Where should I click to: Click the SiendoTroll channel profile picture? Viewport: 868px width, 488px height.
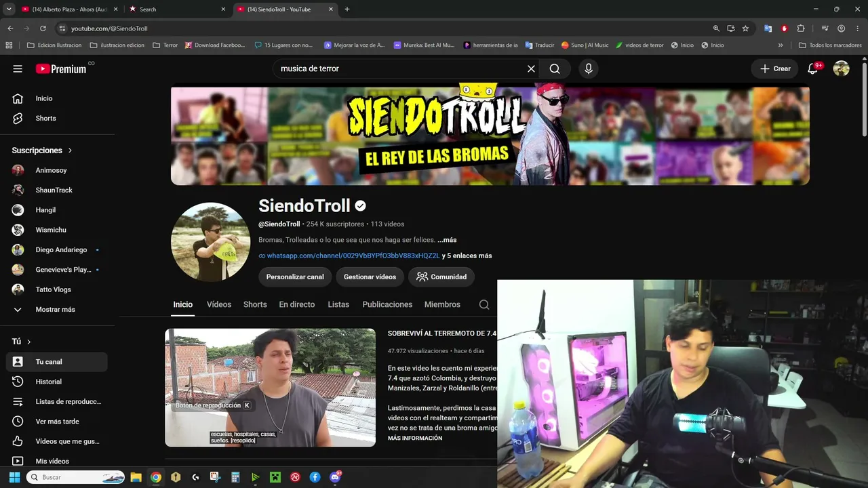210,242
